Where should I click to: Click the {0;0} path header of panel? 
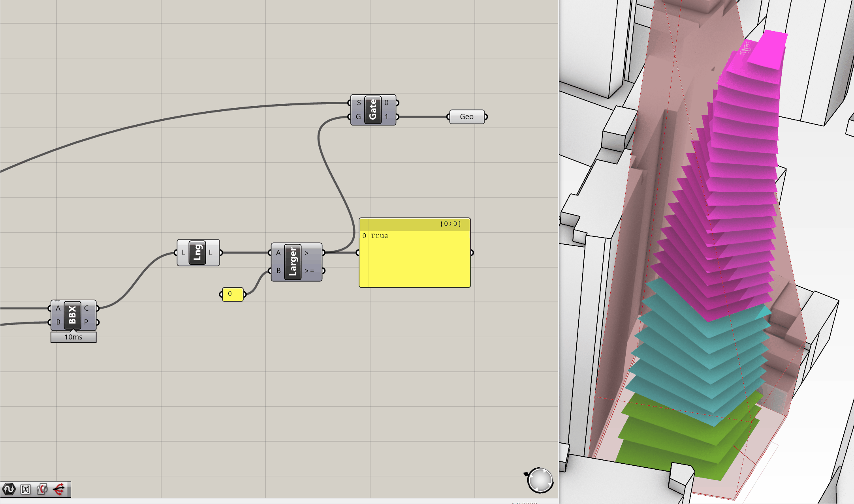[450, 224]
